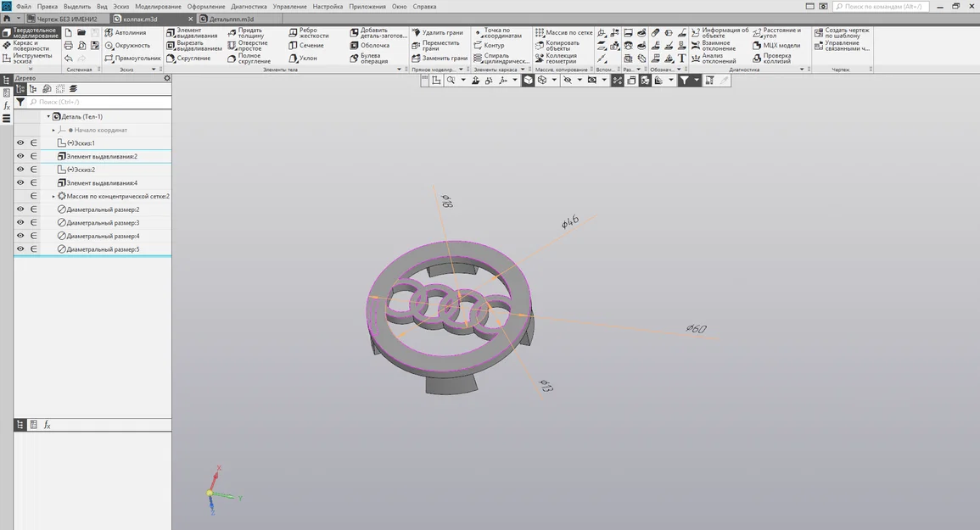Toggle visibility eye of Эскиз:2
The width and height of the screenshot is (980, 530).
coord(20,170)
